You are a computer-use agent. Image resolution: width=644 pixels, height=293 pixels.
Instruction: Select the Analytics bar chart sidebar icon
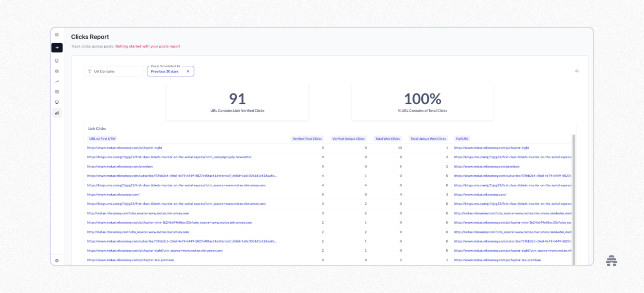pos(57,113)
